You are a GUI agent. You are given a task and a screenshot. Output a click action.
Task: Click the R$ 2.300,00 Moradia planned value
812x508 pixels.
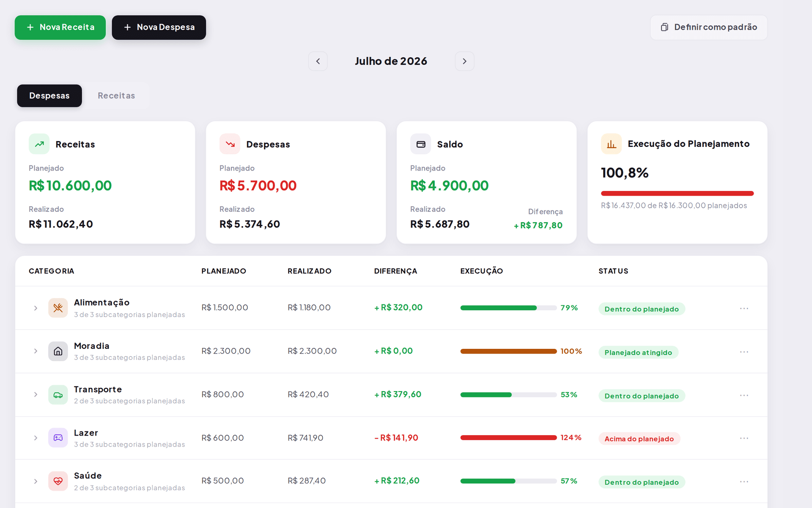(226, 351)
